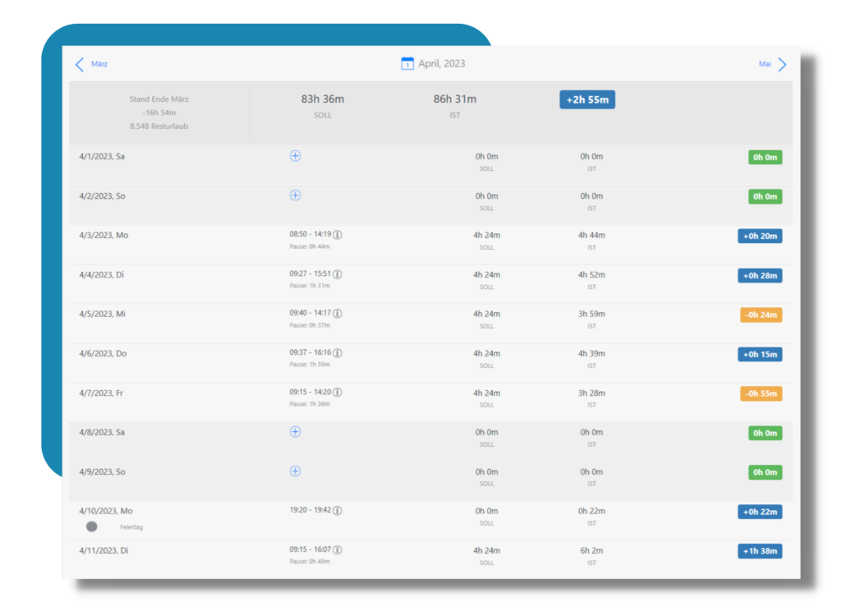Click the -0h 55m balance badge
This screenshot has height=616, width=846.
[x=761, y=393]
